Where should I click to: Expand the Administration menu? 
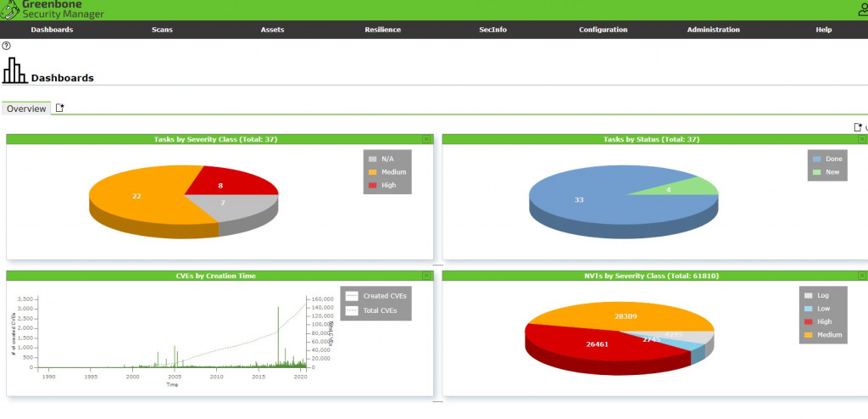tap(713, 30)
